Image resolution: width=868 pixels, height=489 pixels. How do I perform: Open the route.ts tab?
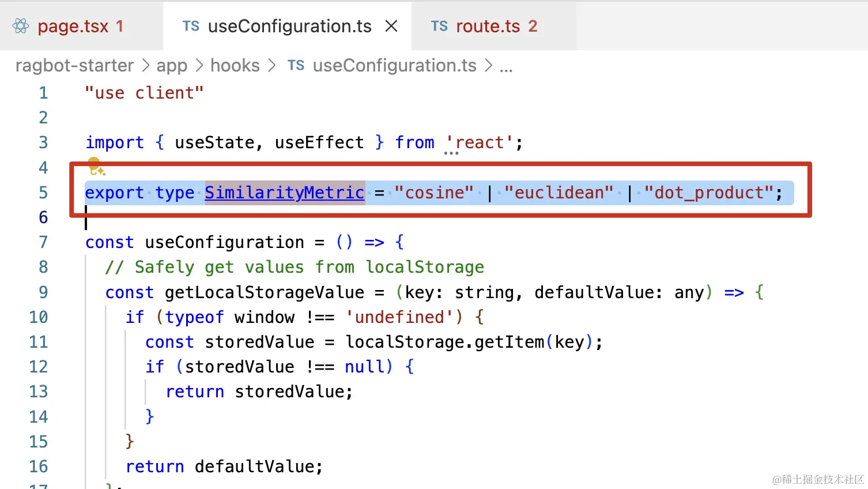488,27
